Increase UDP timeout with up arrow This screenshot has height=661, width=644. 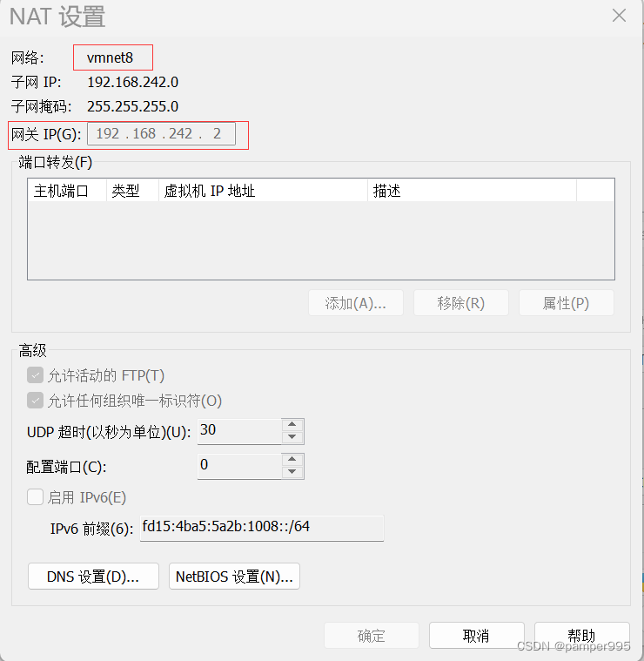coord(292,424)
